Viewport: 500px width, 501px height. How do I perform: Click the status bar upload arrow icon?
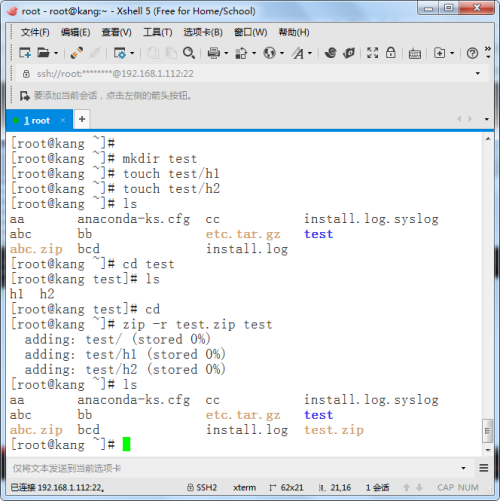[x=406, y=488]
